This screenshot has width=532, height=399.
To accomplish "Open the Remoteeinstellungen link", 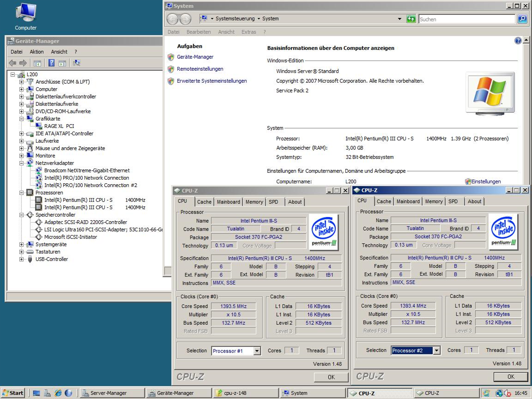I will click(200, 69).
